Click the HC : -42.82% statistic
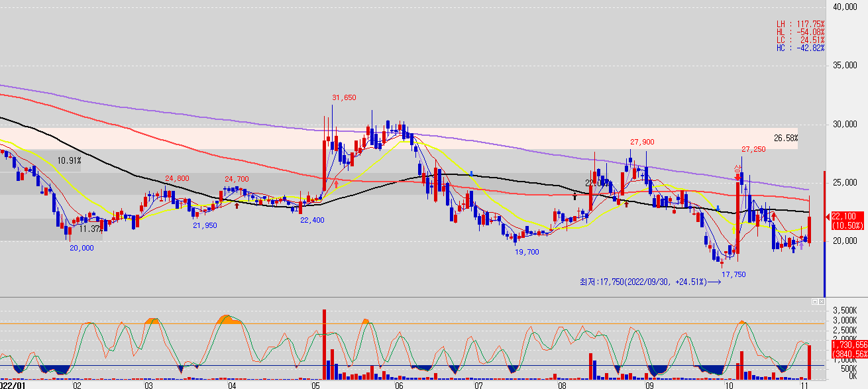The height and width of the screenshot is (389, 868). coord(800,48)
